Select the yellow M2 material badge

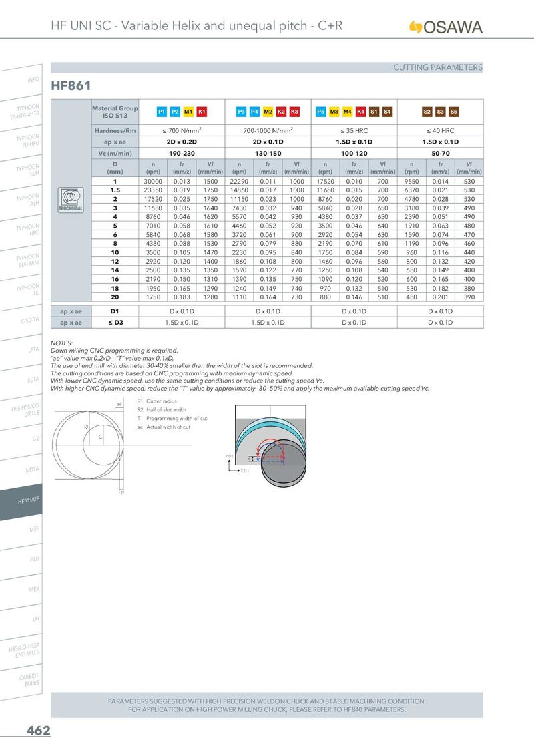[x=268, y=112]
